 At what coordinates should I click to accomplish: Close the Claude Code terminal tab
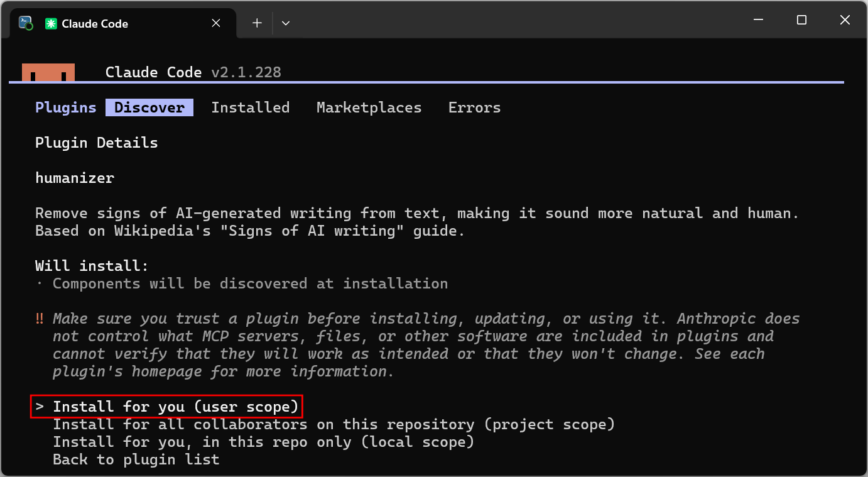point(215,23)
